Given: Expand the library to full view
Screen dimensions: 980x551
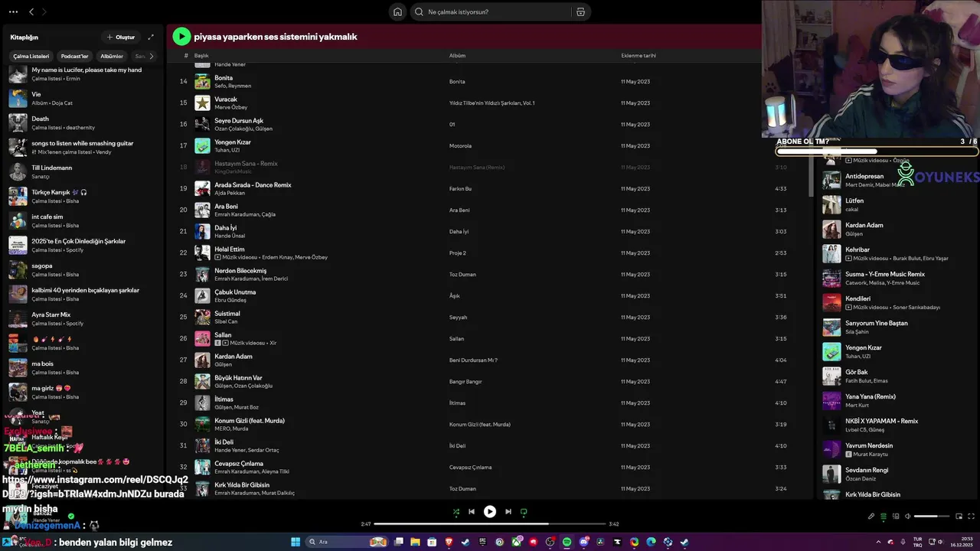Looking at the screenshot, I should (x=151, y=37).
